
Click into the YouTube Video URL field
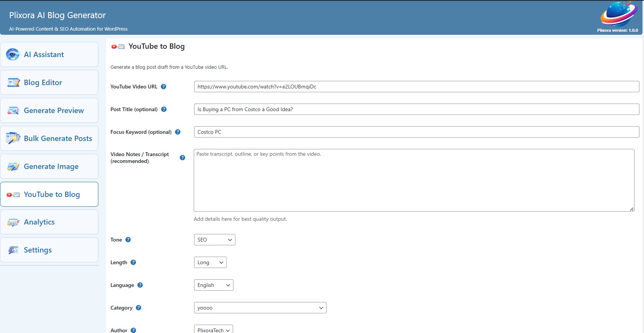click(416, 87)
